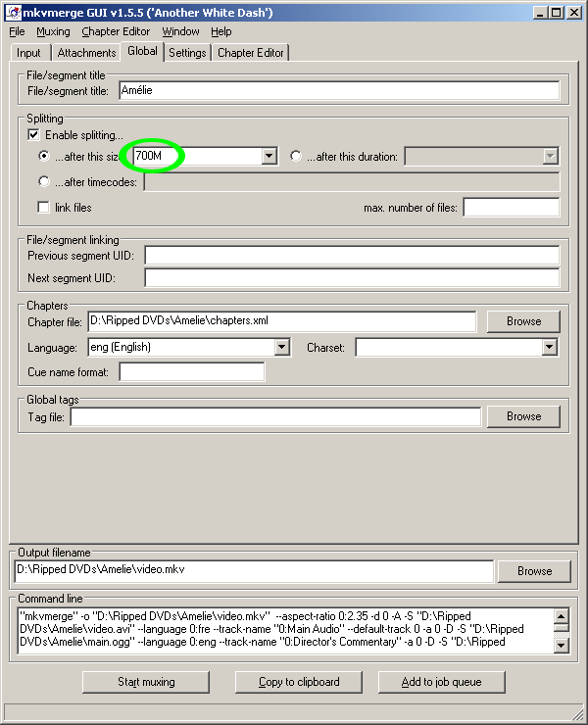Click the Chapter file path field

281,321
